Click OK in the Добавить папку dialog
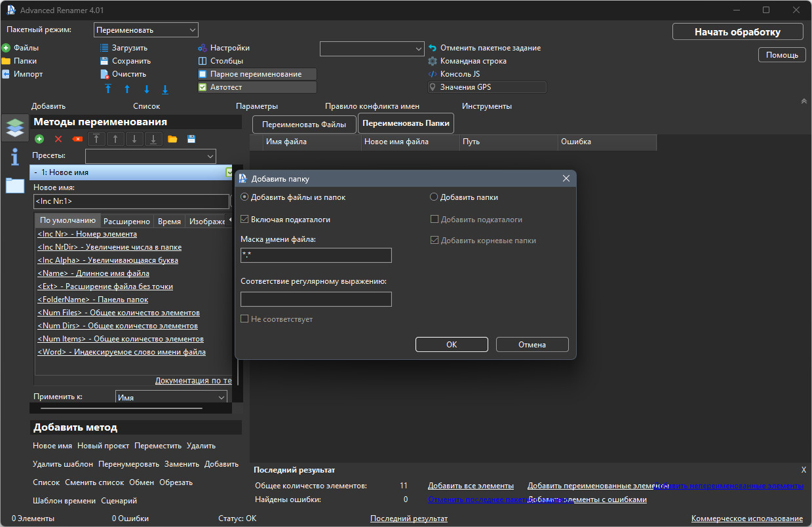The width and height of the screenshot is (812, 527). [452, 344]
